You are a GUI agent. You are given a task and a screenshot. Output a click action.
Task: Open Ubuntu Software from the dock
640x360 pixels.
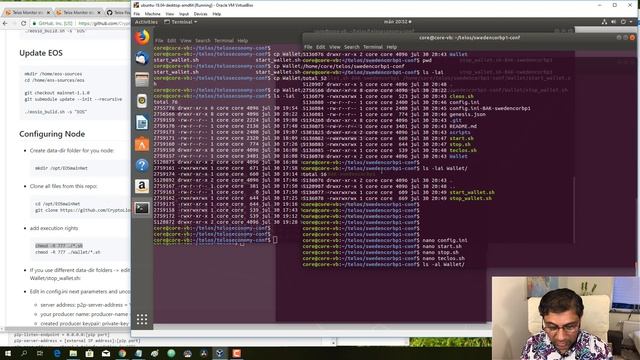(x=142, y=144)
